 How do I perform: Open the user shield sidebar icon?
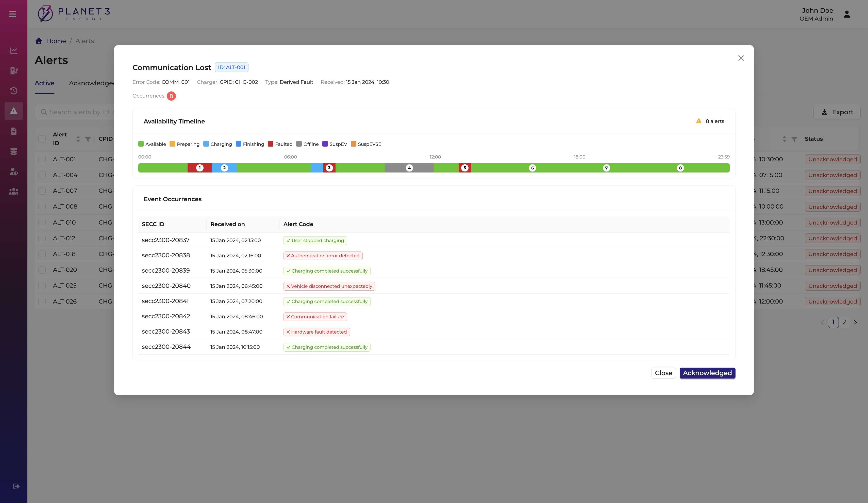tap(14, 171)
